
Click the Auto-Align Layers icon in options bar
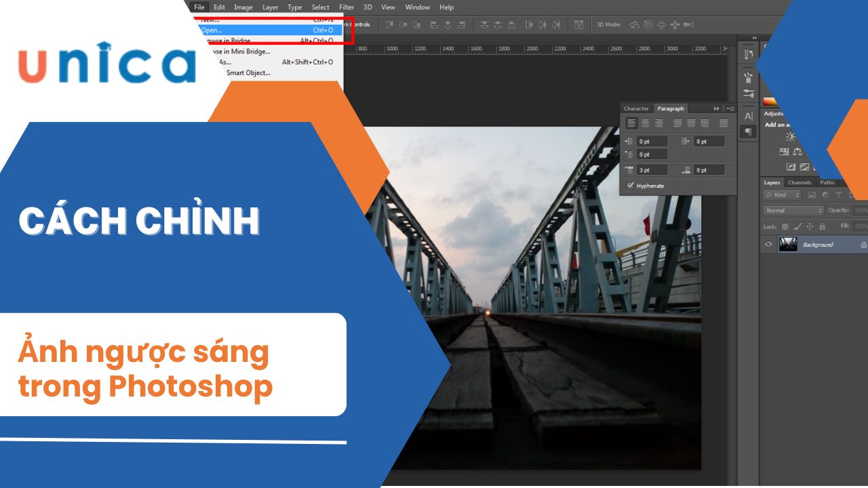click(x=578, y=25)
